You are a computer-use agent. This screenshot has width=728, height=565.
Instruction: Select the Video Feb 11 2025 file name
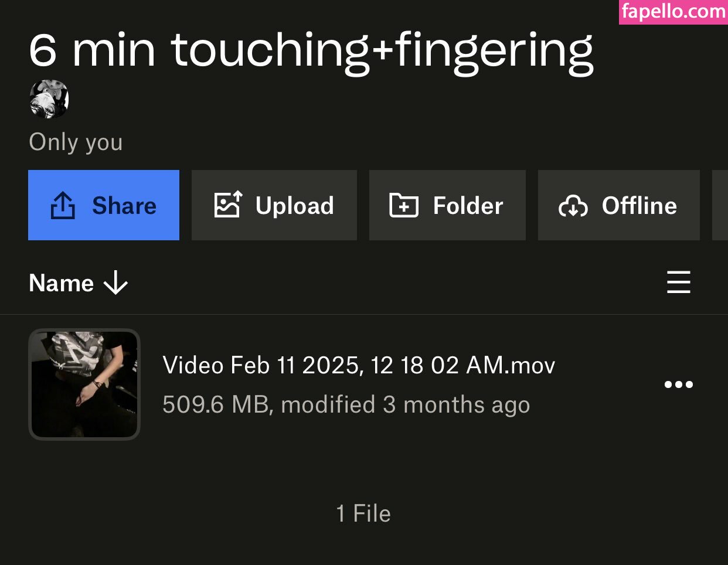pyautogui.click(x=359, y=365)
